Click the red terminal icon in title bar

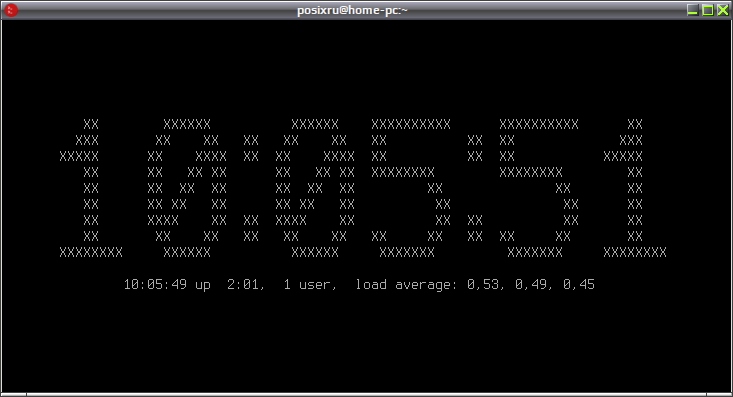10,10
